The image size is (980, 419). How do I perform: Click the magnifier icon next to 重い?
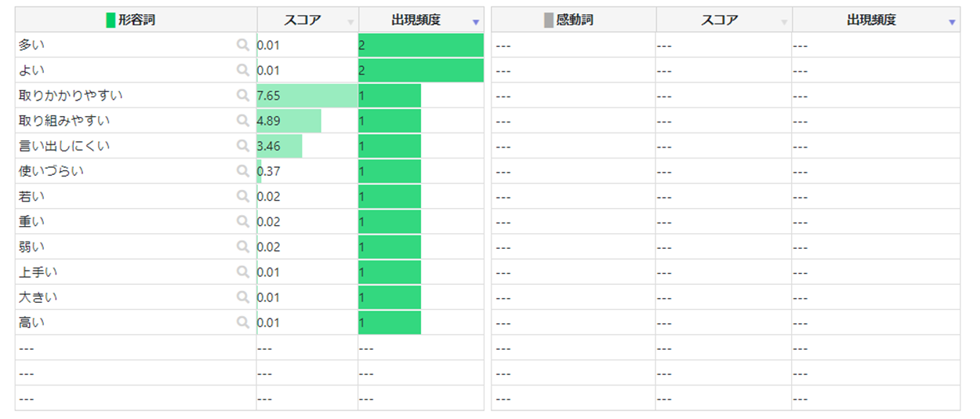pos(243,221)
